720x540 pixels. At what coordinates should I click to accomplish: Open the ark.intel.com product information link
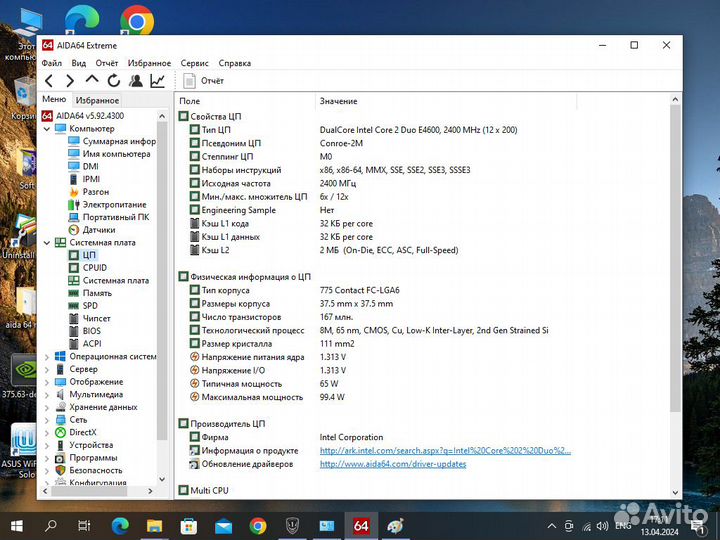445,451
